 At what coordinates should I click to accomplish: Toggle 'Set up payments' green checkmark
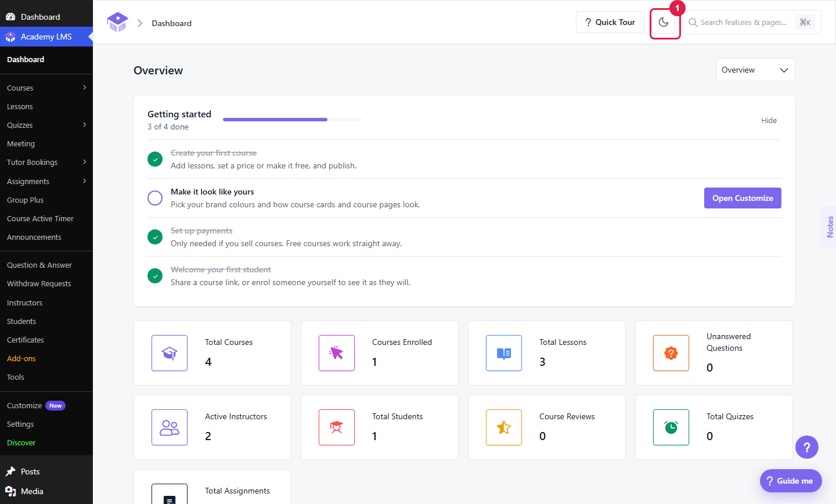[155, 237]
